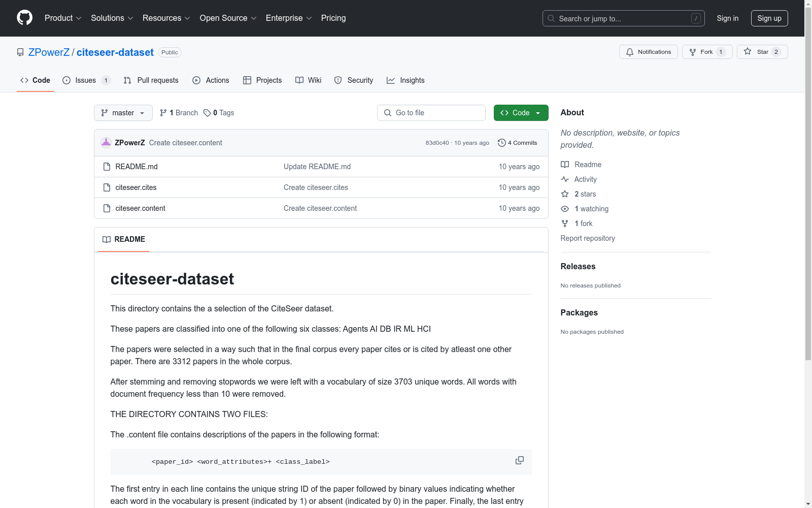Focus the Search or jump to field
The image size is (812, 508).
point(624,18)
